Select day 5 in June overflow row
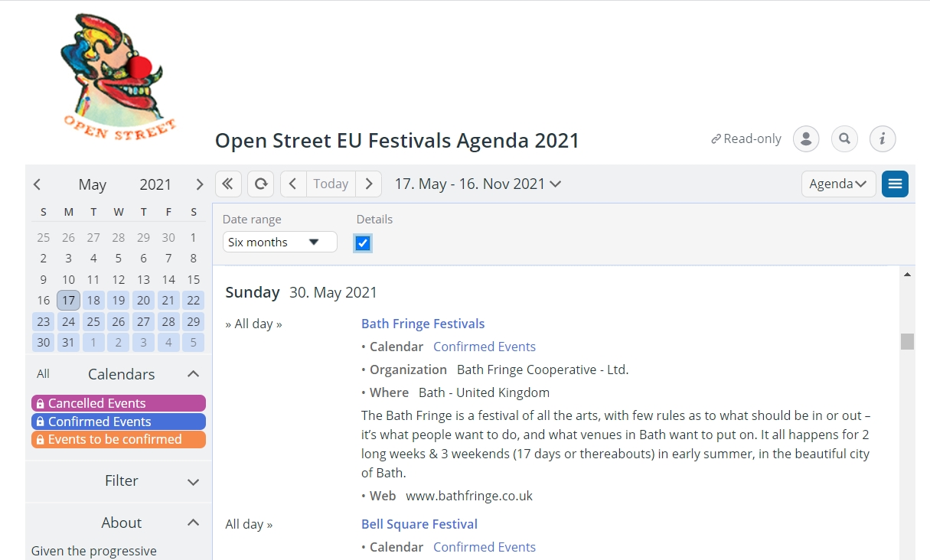This screenshot has width=930, height=560. (194, 342)
